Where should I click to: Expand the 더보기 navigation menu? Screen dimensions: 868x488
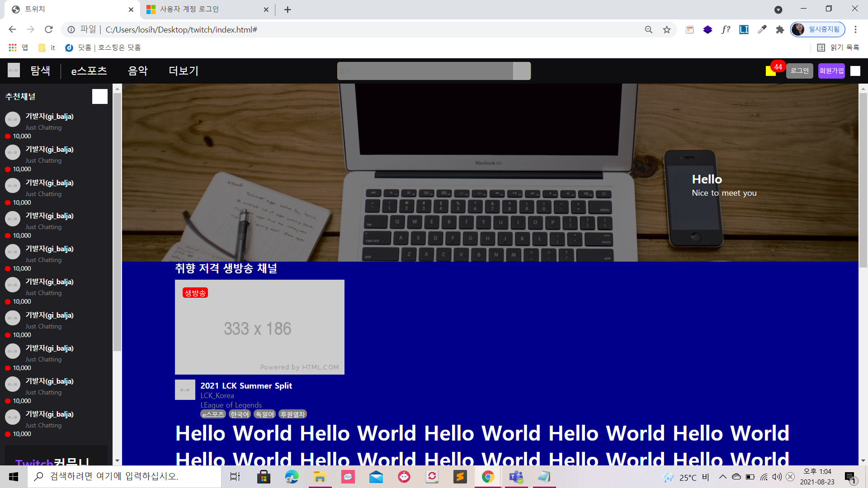183,71
